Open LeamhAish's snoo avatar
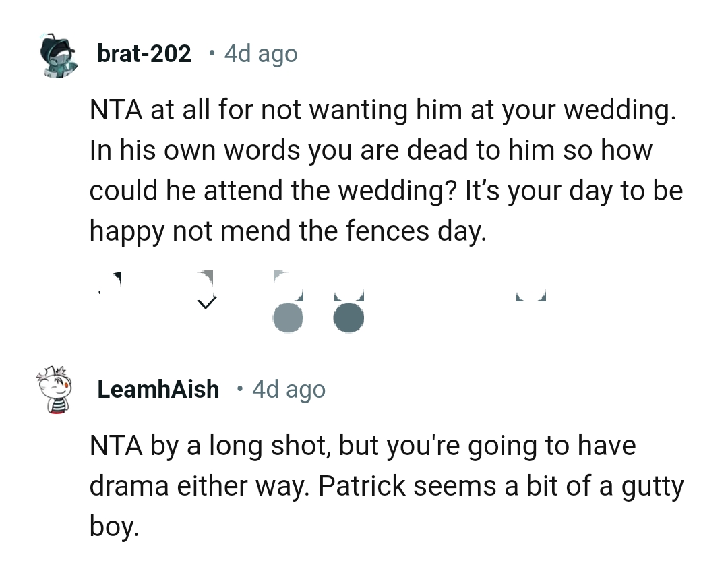 pyautogui.click(x=57, y=390)
